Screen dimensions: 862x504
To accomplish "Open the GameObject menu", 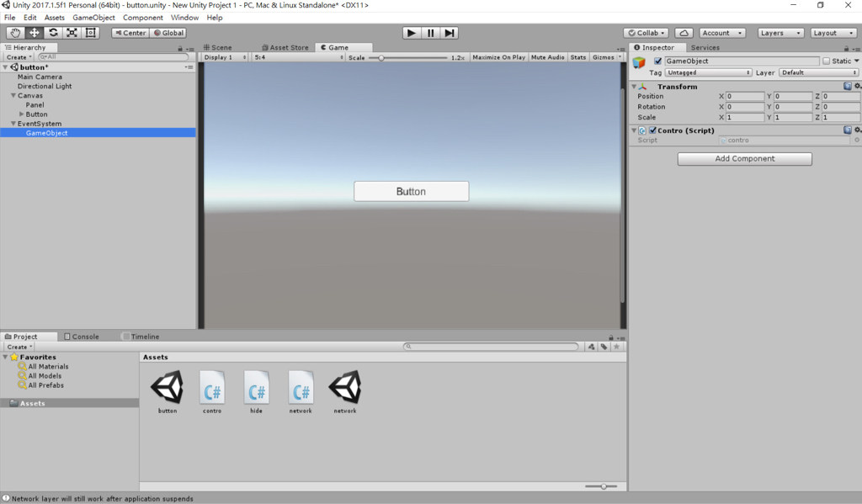I will click(x=93, y=17).
